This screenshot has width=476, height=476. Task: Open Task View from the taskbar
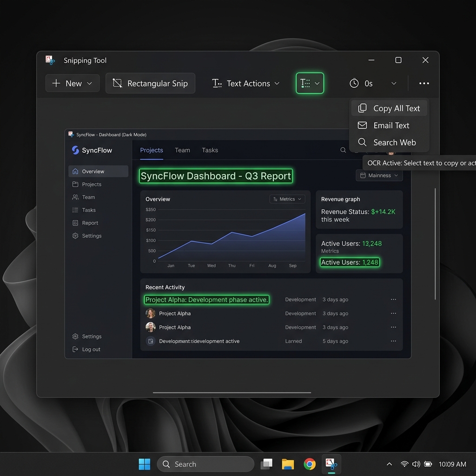pyautogui.click(x=266, y=464)
